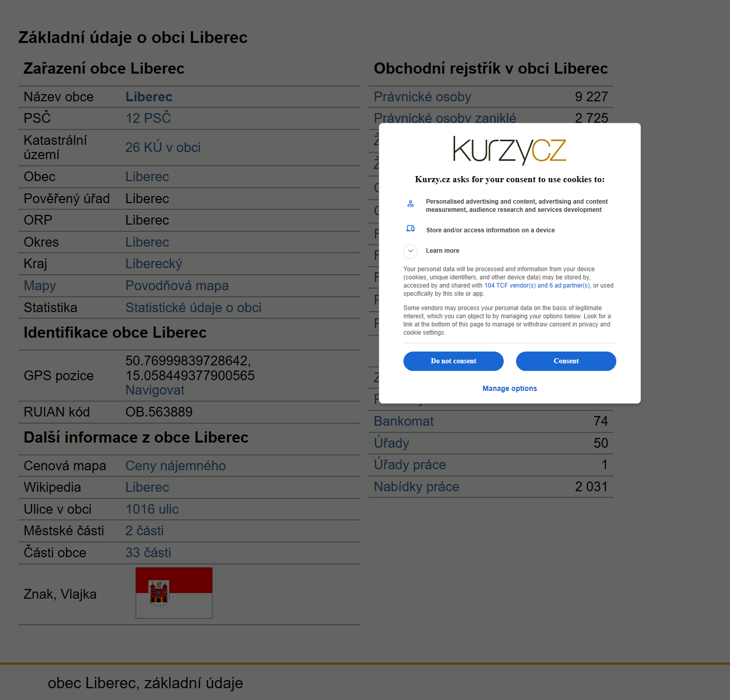Open the 2 části link
This screenshot has width=730, height=700.
[x=144, y=531]
